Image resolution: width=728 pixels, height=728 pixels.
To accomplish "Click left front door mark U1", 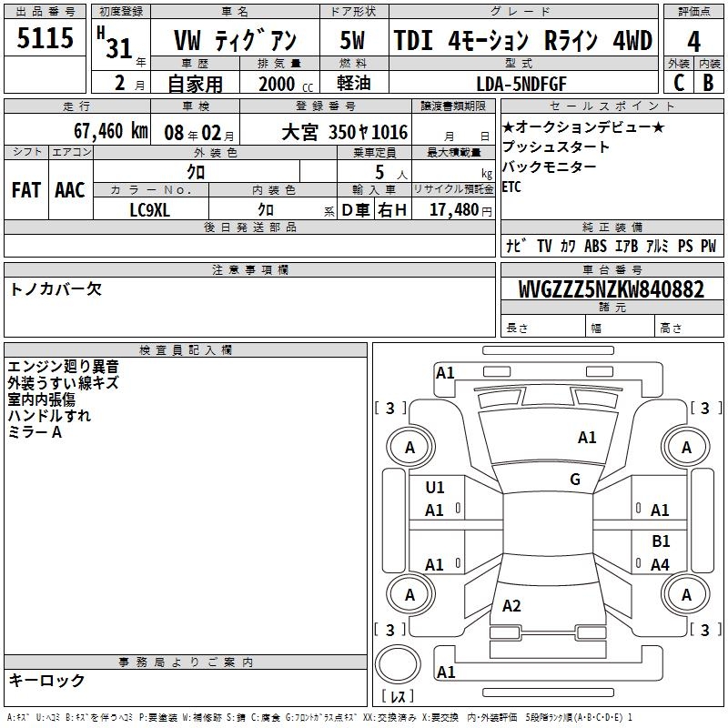I will pyautogui.click(x=435, y=488).
